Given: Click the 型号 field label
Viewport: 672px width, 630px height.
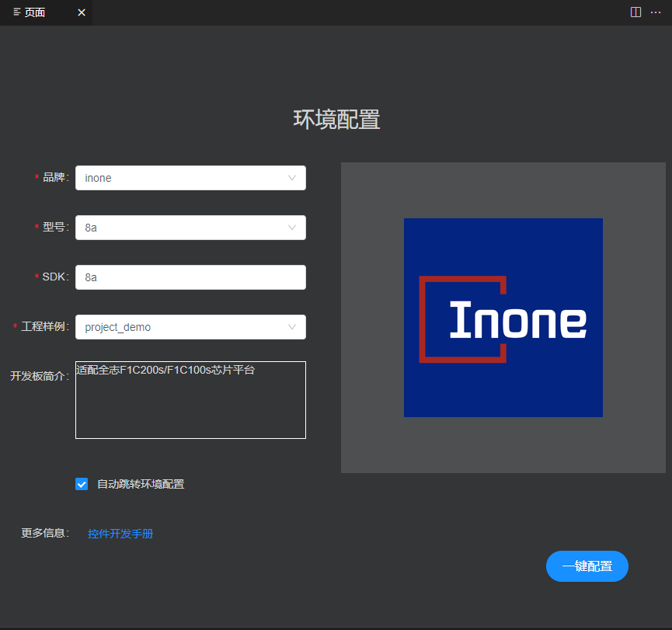Looking at the screenshot, I should (x=56, y=227).
